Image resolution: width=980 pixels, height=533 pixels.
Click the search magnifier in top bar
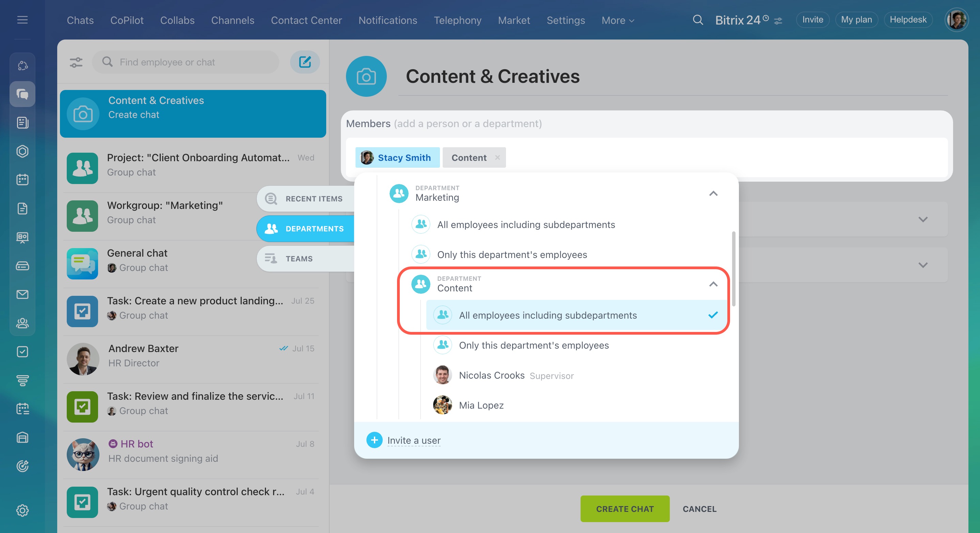698,20
